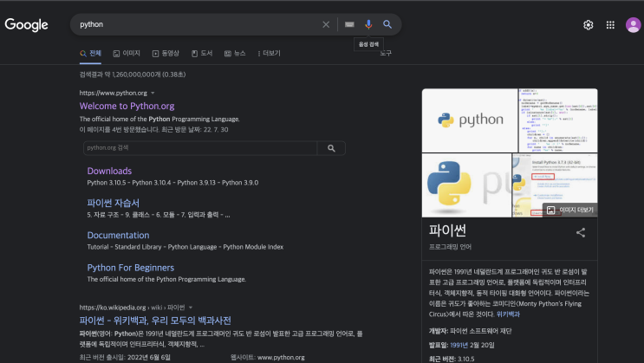This screenshot has width=644, height=363.
Task: Click www.python.org website text
Action: 281,357
